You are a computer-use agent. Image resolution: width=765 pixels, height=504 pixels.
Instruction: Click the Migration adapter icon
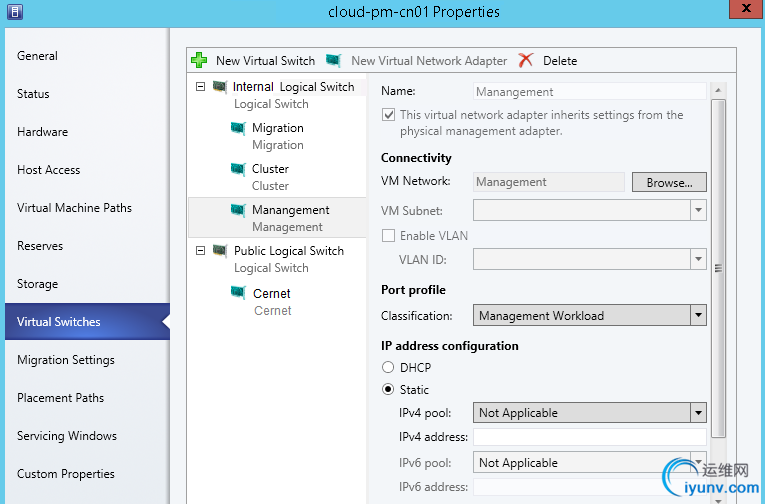point(238,128)
